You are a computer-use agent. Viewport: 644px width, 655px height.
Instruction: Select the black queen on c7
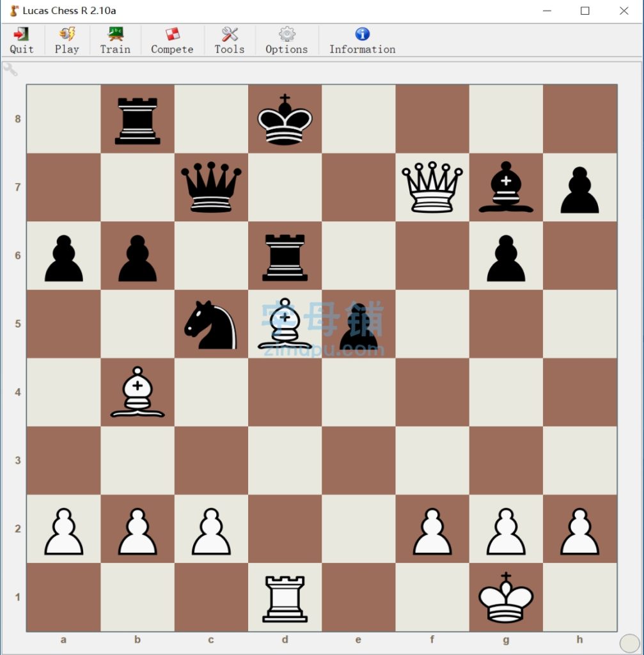211,187
